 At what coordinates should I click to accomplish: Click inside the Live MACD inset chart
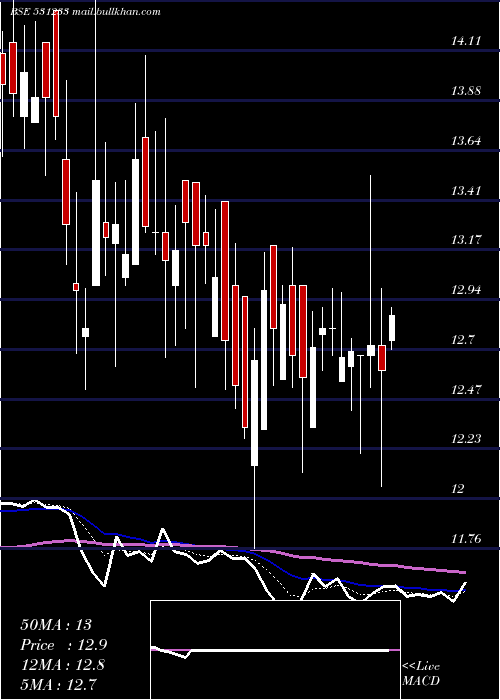coord(275,650)
